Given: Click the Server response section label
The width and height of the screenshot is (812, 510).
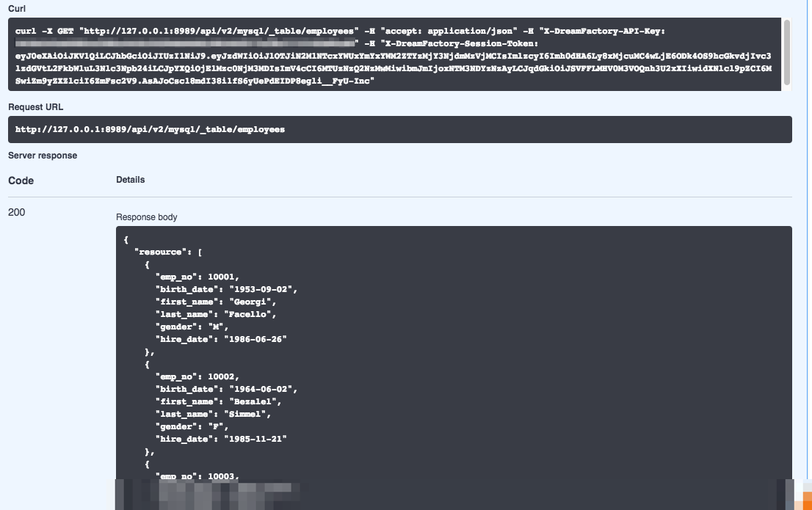Looking at the screenshot, I should (x=42, y=155).
